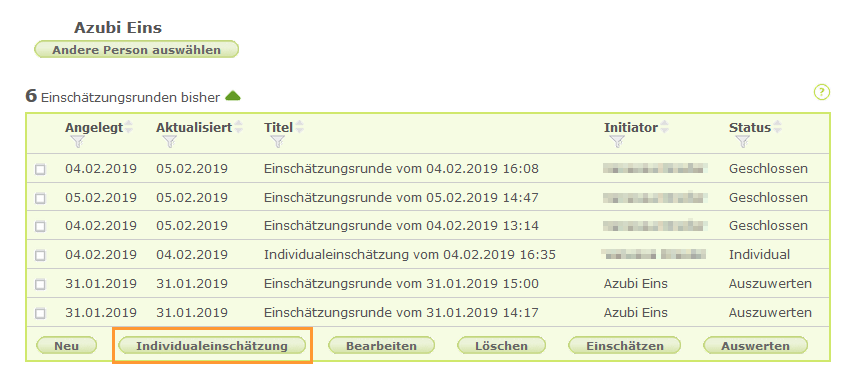Click the Bearbeiten button
855x387 pixels.
click(381, 346)
